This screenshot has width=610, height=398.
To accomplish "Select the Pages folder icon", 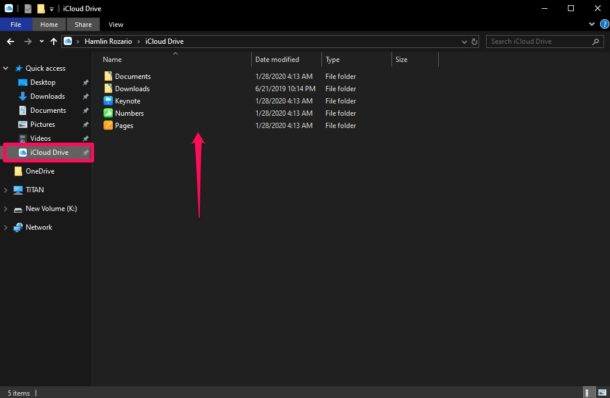I will click(x=108, y=125).
